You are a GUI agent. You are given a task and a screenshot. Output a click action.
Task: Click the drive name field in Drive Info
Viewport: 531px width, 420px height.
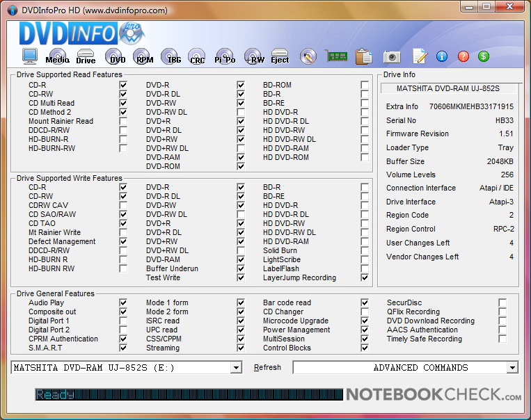coord(448,89)
